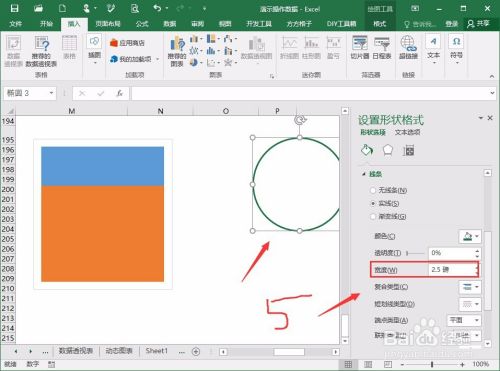The image size is (500, 371).
Task: Open format pane options dropdown arrow
Action: (480, 118)
